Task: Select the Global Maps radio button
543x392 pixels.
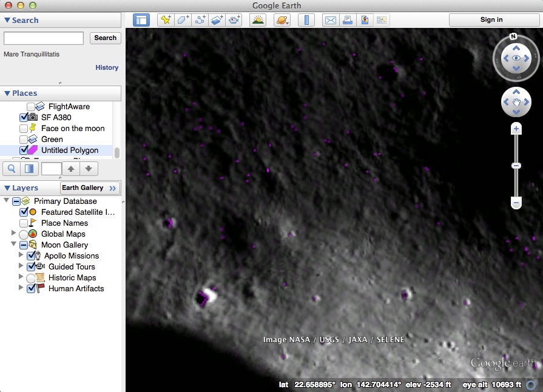Action: pos(24,234)
